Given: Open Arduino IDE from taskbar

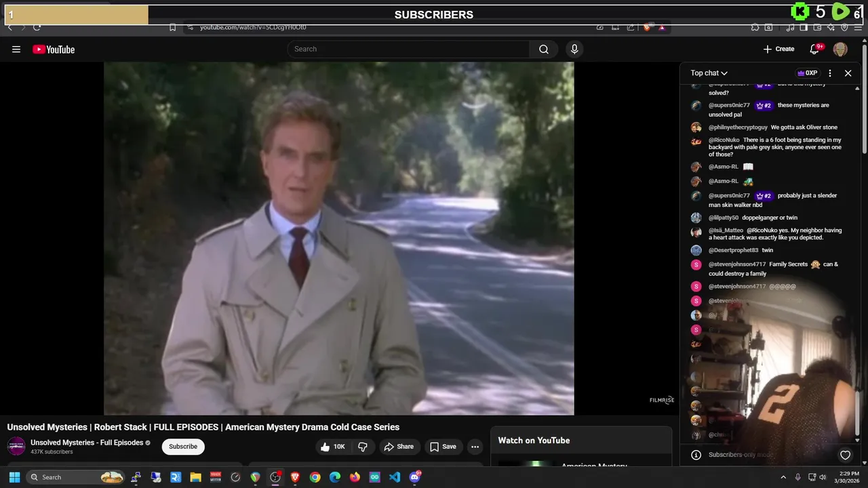Looking at the screenshot, I should pyautogui.click(x=375, y=477).
